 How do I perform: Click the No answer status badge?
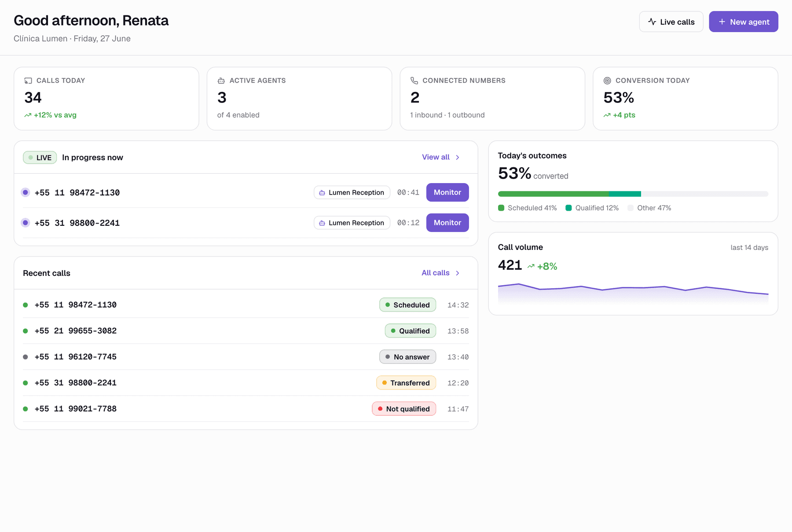click(407, 357)
